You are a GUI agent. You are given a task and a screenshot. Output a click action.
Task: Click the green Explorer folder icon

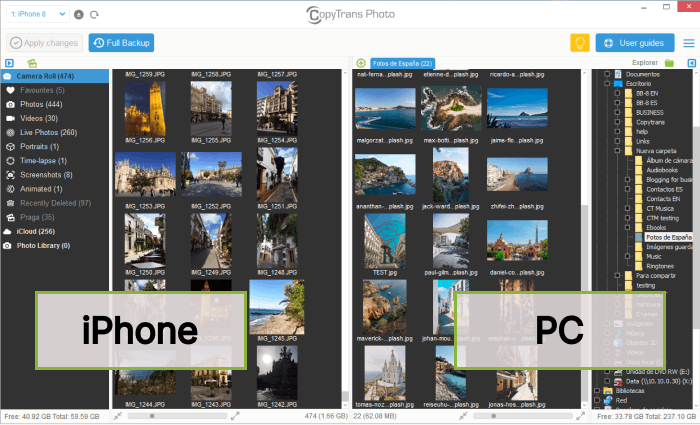click(x=669, y=63)
